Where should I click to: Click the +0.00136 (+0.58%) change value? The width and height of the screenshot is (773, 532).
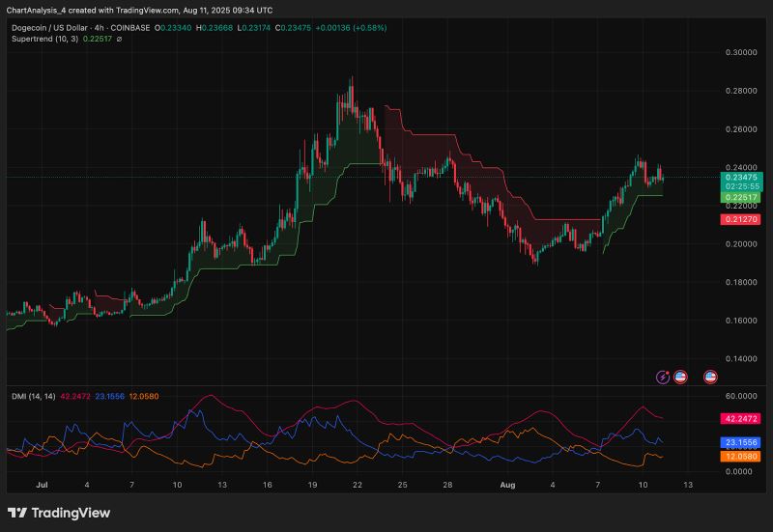(353, 27)
